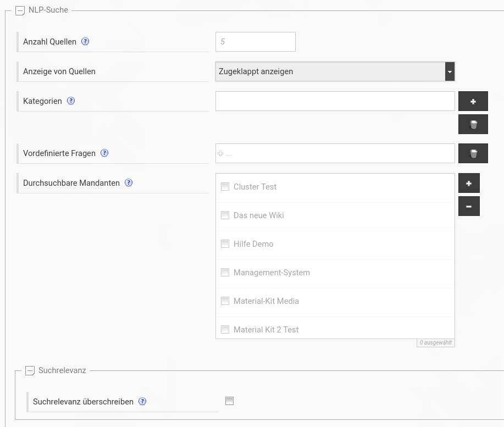Click into the Kategorien input field
The width and height of the screenshot is (504, 427).
[335, 101]
